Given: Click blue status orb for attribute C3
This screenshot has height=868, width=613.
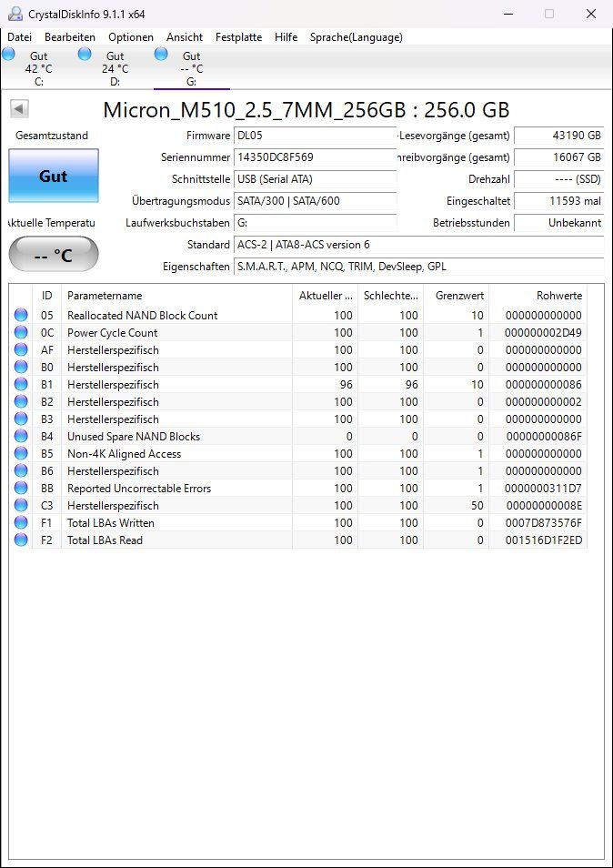Looking at the screenshot, I should click(x=21, y=505).
